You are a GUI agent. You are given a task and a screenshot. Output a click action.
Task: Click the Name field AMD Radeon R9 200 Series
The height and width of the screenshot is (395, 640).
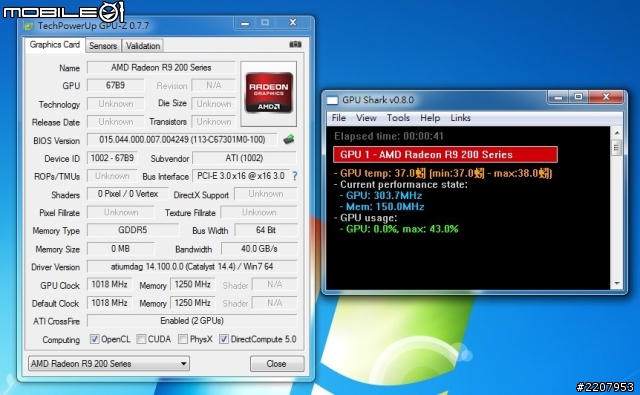tap(161, 68)
